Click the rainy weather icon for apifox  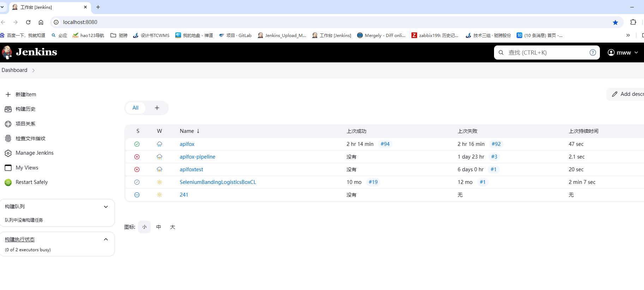tap(160, 144)
